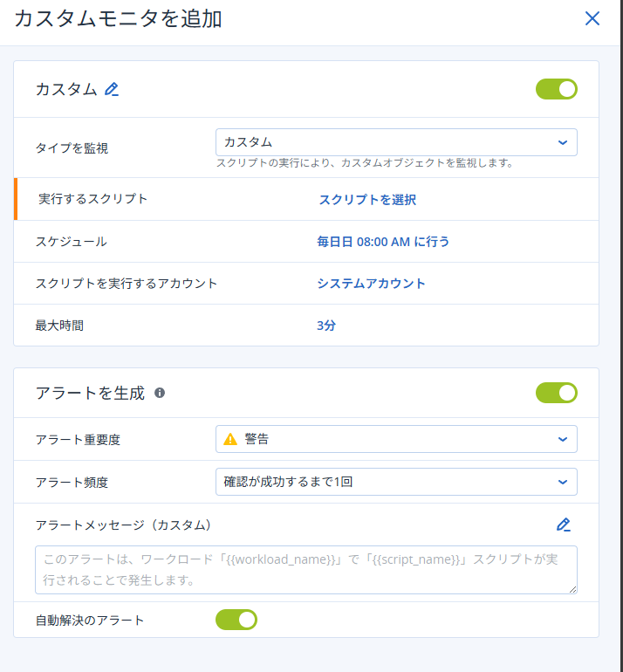The width and height of the screenshot is (623, 672).
Task: Expand the アラート重要度 dropdown
Action: (x=396, y=439)
